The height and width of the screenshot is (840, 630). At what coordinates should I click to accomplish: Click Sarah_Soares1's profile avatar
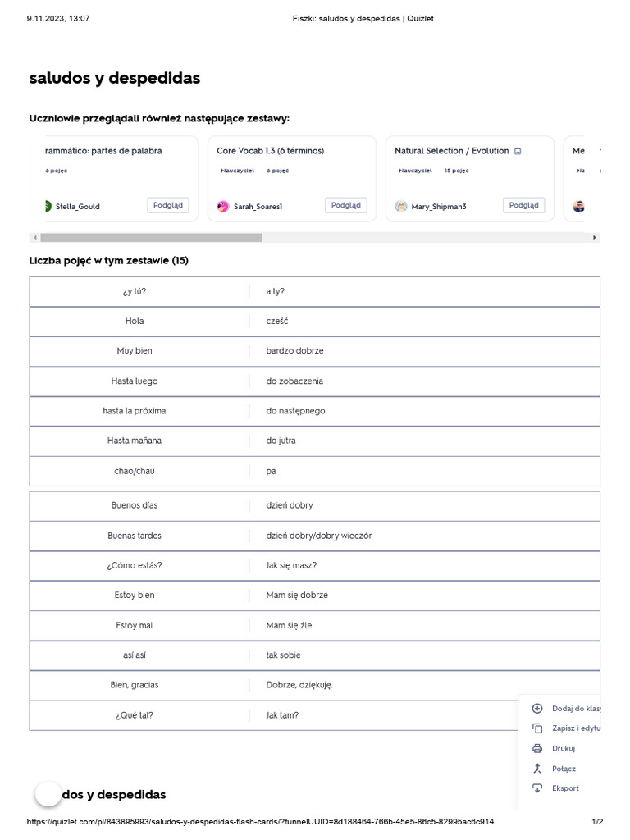(x=223, y=207)
